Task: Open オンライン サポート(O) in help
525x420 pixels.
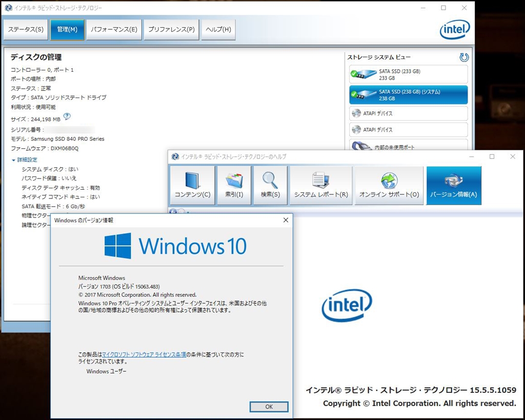Action: pos(389,186)
